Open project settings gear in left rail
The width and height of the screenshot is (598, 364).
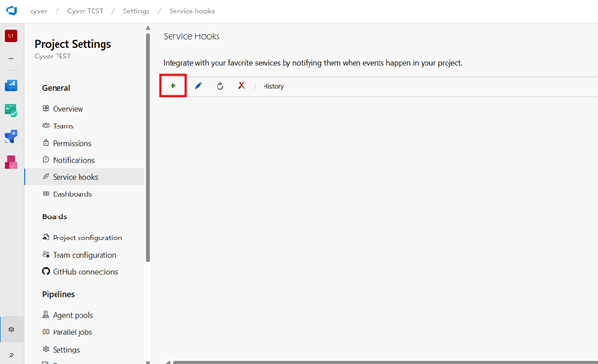pyautogui.click(x=11, y=330)
